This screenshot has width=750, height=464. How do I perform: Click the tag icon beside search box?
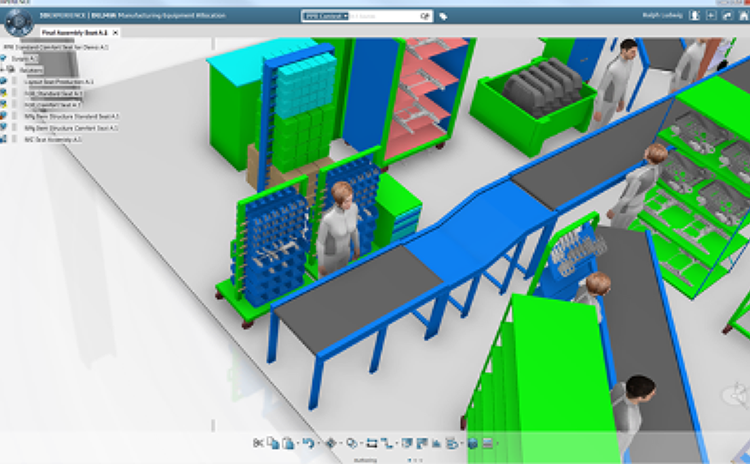[x=443, y=16]
